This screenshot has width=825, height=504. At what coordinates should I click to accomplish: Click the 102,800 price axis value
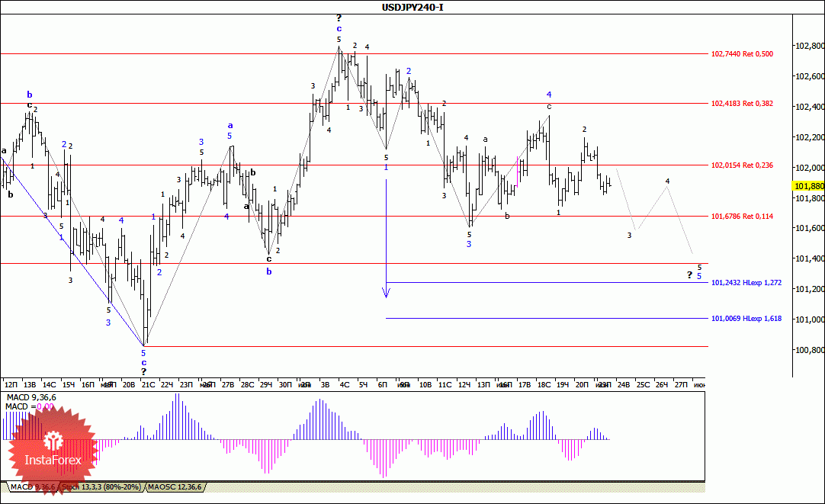[809, 47]
